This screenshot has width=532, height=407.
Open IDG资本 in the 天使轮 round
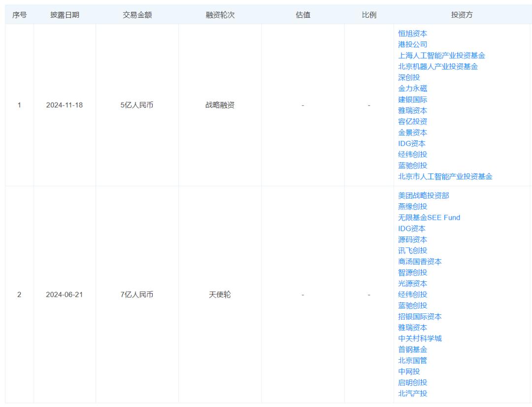coord(411,229)
